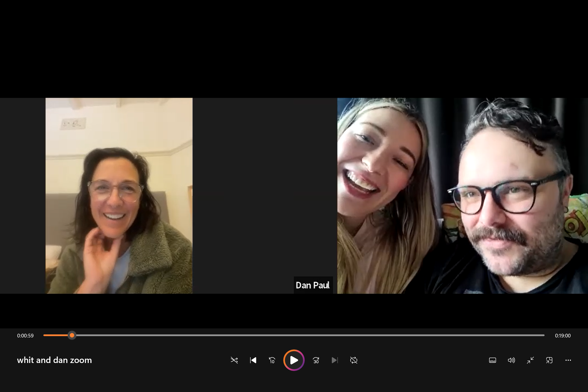The height and width of the screenshot is (392, 588).
Task: Jump to the next track
Action: click(x=335, y=360)
